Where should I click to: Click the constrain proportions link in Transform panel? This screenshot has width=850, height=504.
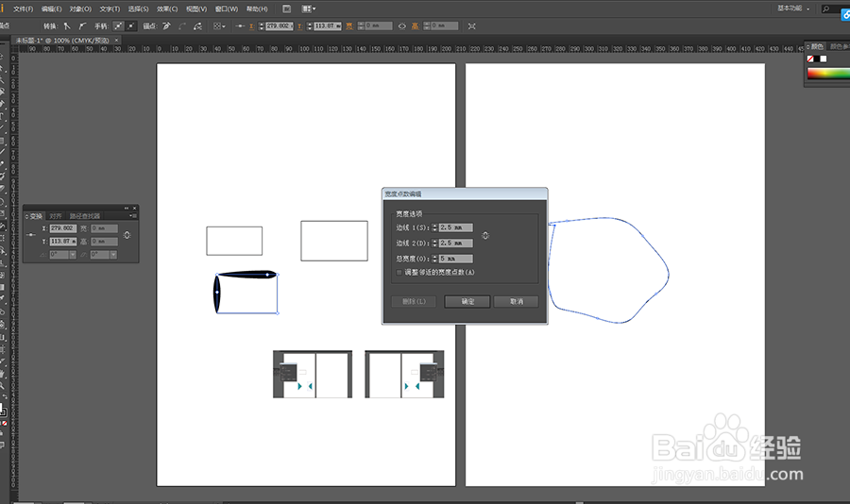(127, 235)
